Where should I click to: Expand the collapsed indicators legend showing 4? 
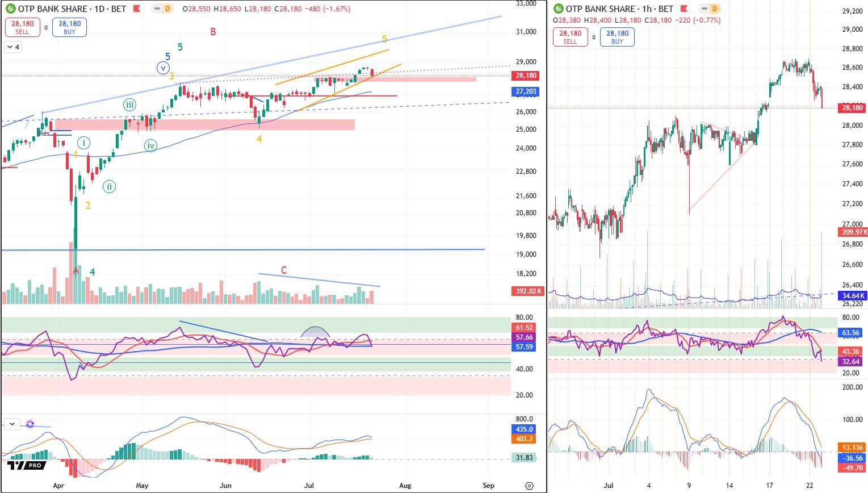12,47
